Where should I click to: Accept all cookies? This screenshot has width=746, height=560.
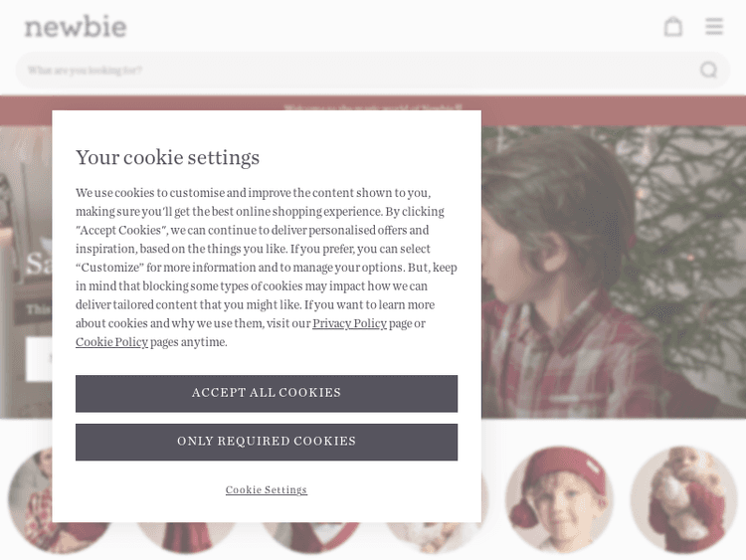pyautogui.click(x=267, y=393)
